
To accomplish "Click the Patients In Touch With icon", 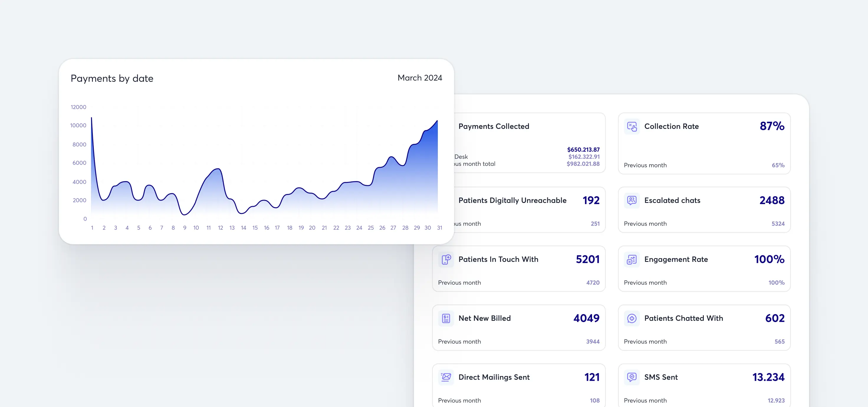I will click(446, 260).
